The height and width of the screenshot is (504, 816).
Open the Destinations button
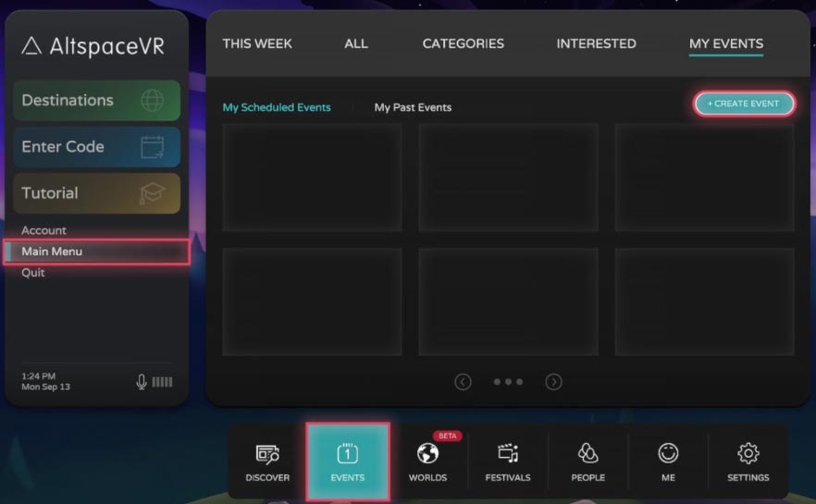coord(96,101)
